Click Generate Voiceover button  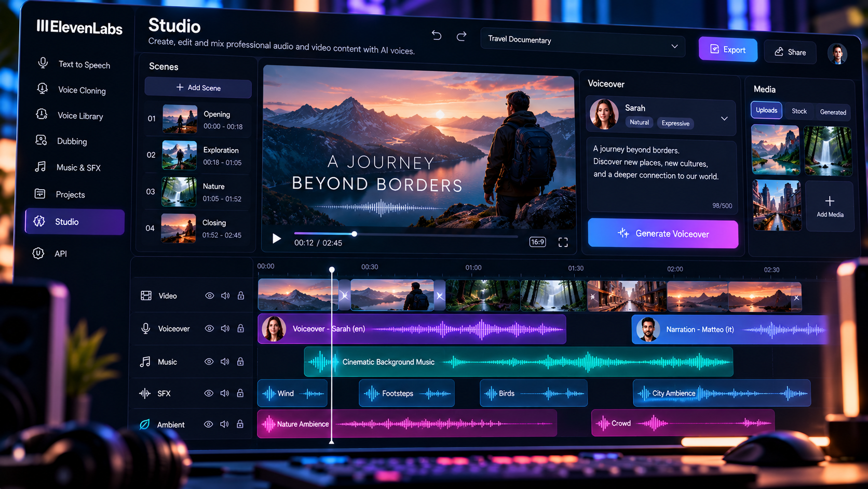coord(663,234)
